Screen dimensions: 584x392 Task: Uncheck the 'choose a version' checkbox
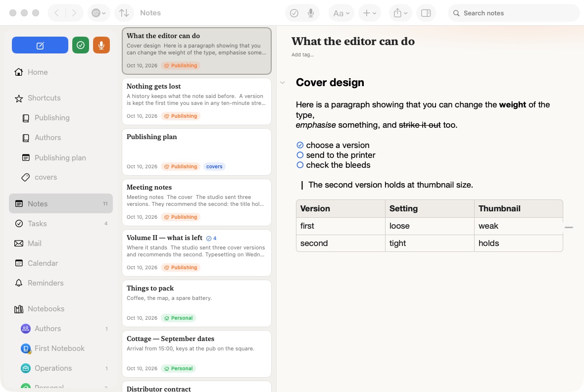[x=300, y=145]
